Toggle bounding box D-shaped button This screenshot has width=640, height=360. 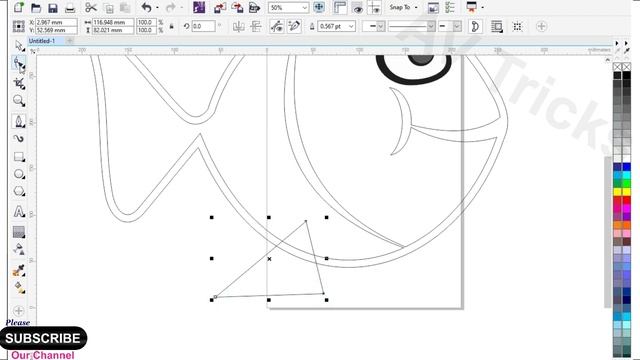[475, 27]
